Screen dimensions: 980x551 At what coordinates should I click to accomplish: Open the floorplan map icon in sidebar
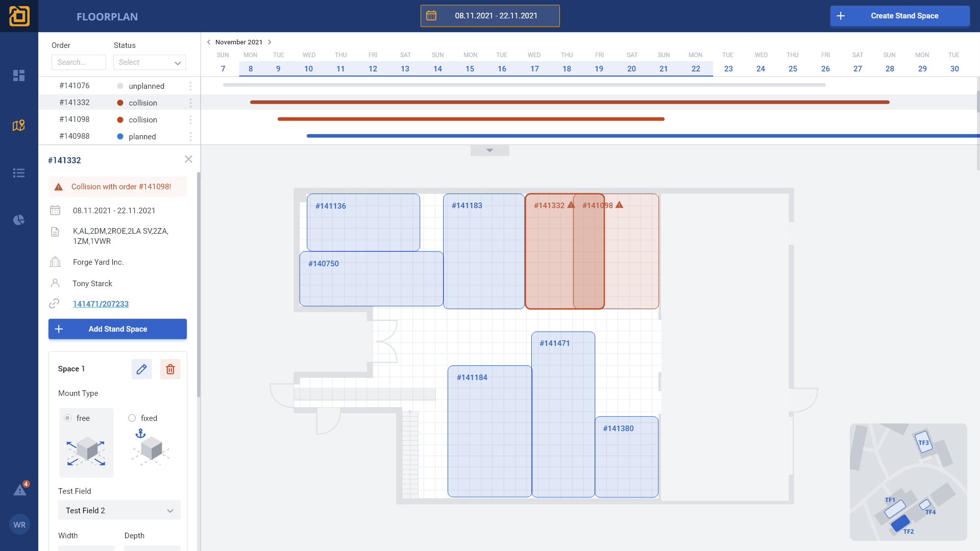pos(19,126)
